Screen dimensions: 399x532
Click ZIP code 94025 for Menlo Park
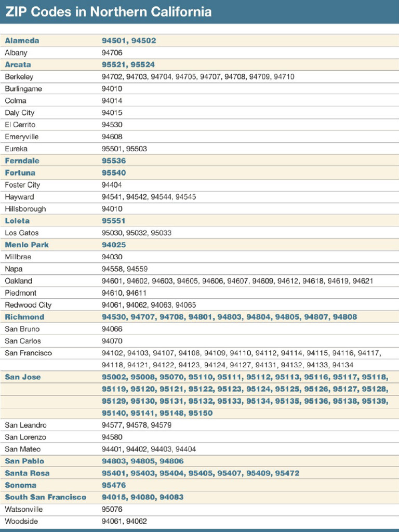114,245
